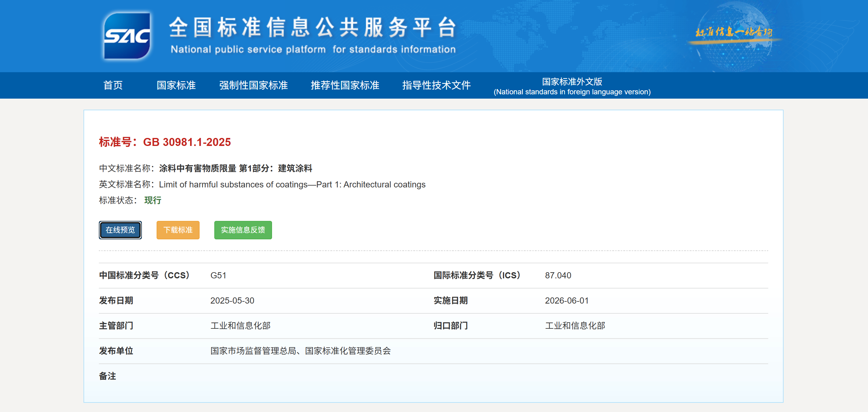Click the issuing body 国家市场监督管理总局、国家标准化管理委员会
This screenshot has height=412, width=868.
301,351
